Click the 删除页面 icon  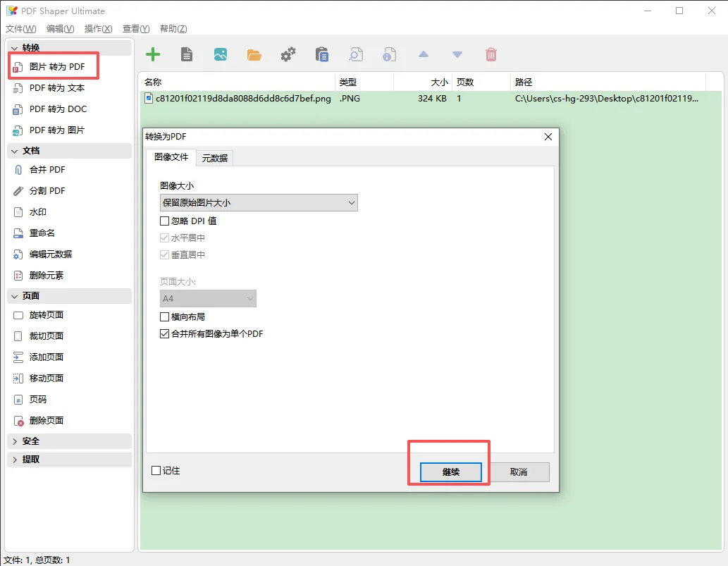[18, 421]
